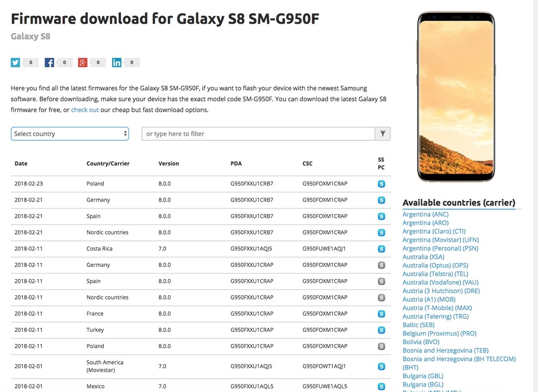This screenshot has height=392, width=538.
Task: Click the 'Galaxy S8' subtitle
Action: [x=31, y=37]
